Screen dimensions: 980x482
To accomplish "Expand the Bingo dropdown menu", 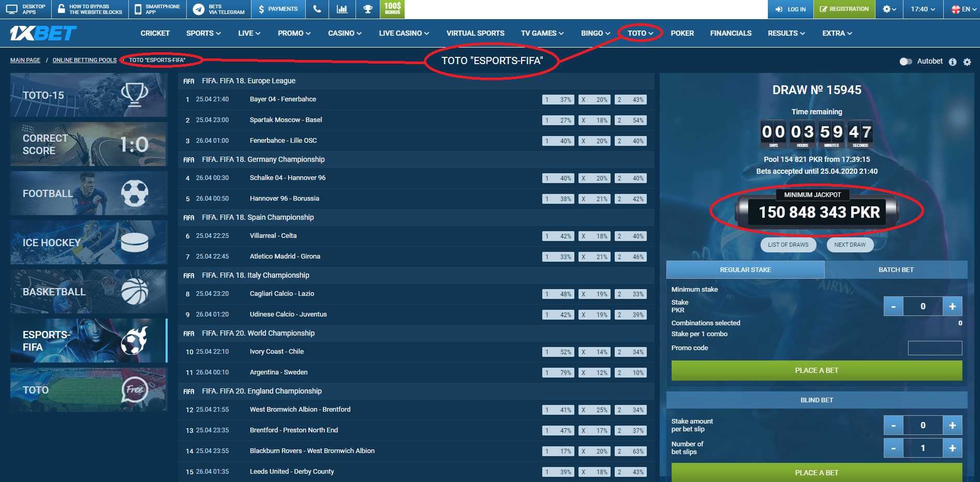I will point(596,33).
